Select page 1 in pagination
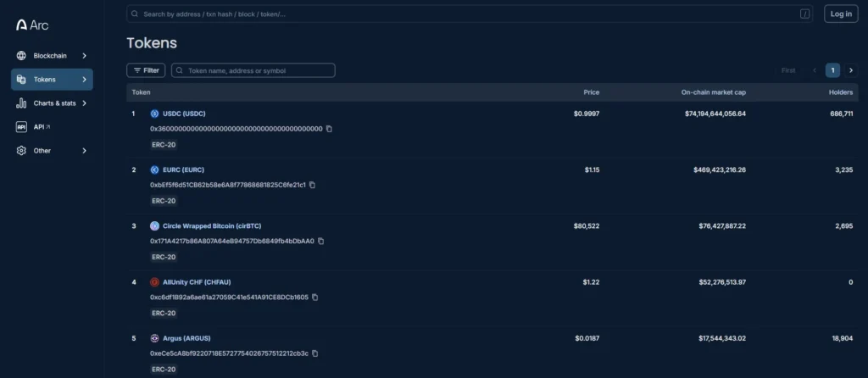Screen dimensions: 868x378 832,70
